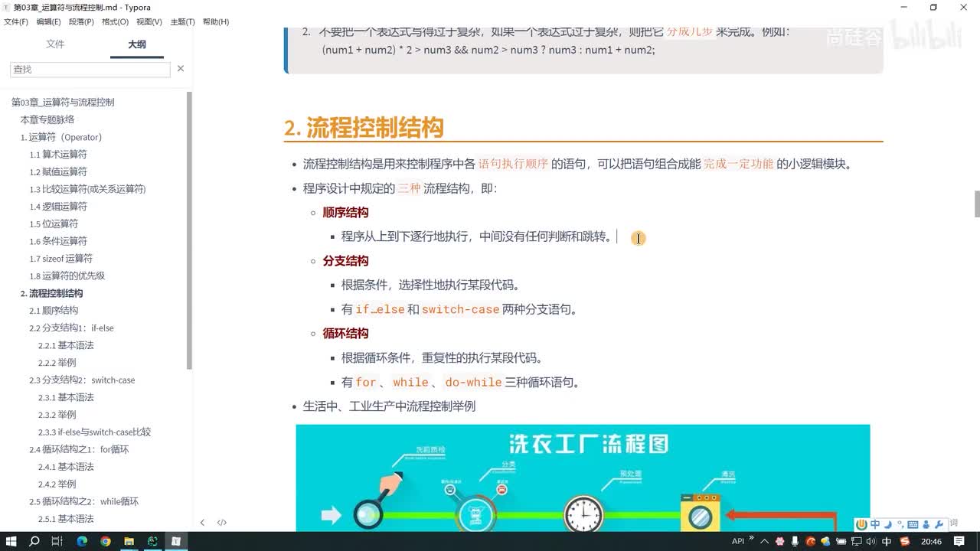Open the 主题(T) menu
Screen dimensions: 980x551
coord(182,21)
